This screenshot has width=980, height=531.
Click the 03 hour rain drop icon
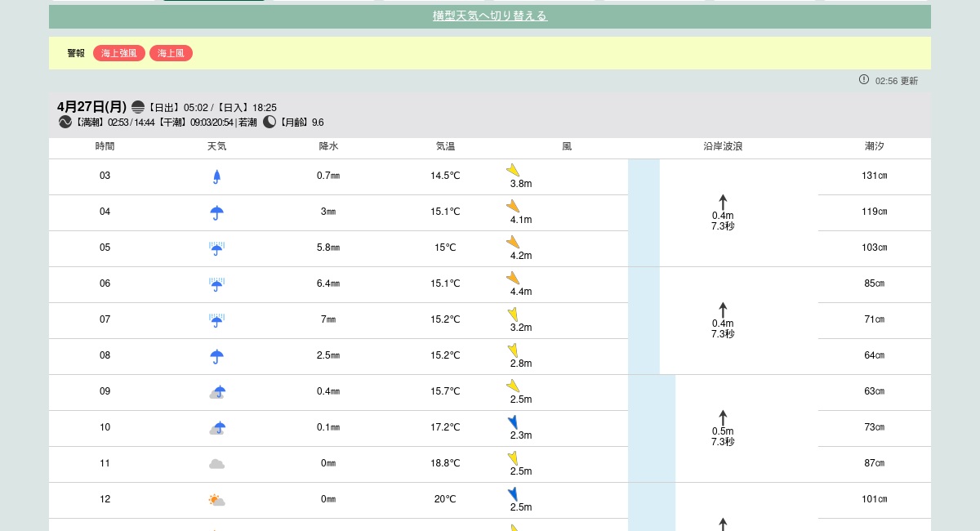216,176
